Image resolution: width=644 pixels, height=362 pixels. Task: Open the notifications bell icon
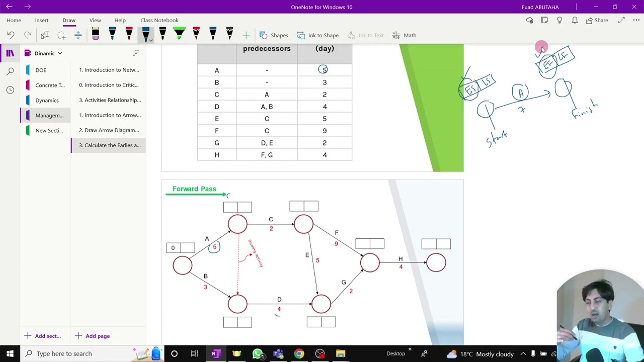coord(575,20)
